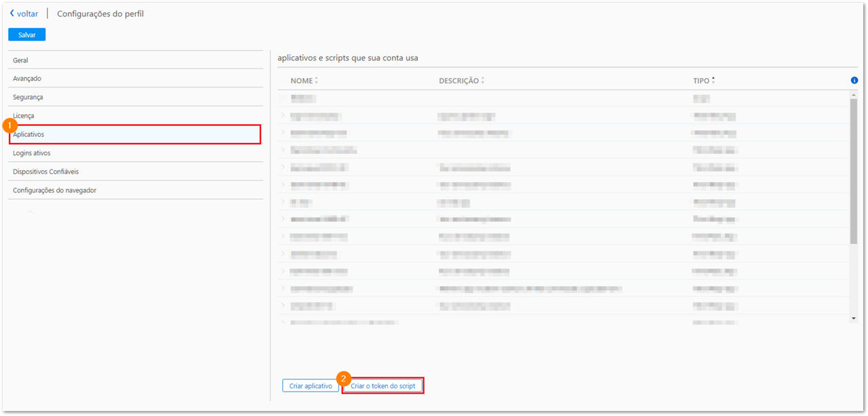
Task: Open the Segurança settings section
Action: (136, 97)
